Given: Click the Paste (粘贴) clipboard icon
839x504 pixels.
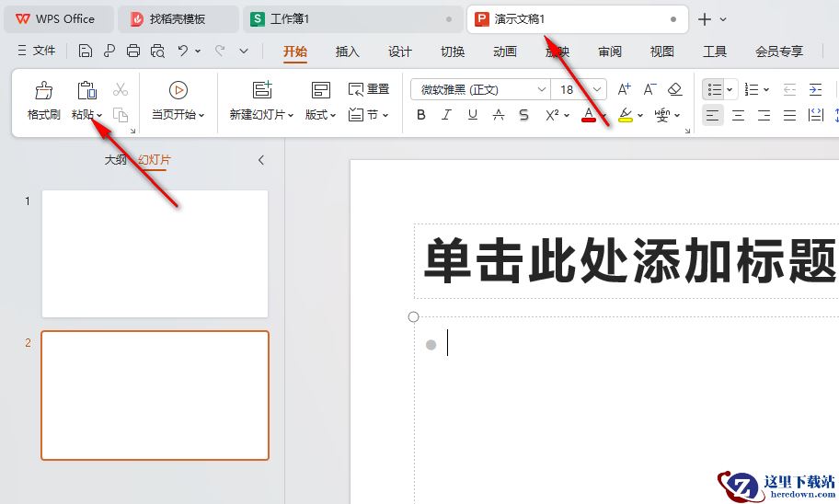Looking at the screenshot, I should pos(86,90).
